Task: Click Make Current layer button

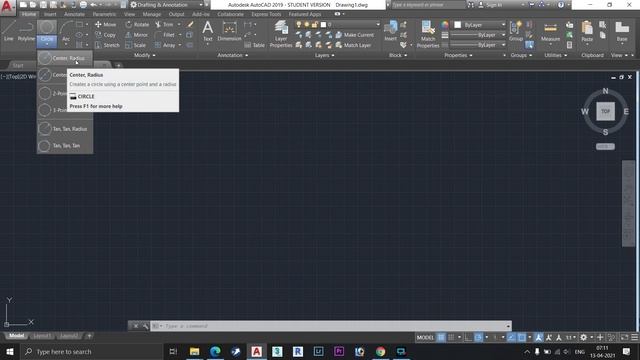Action: (x=354, y=35)
